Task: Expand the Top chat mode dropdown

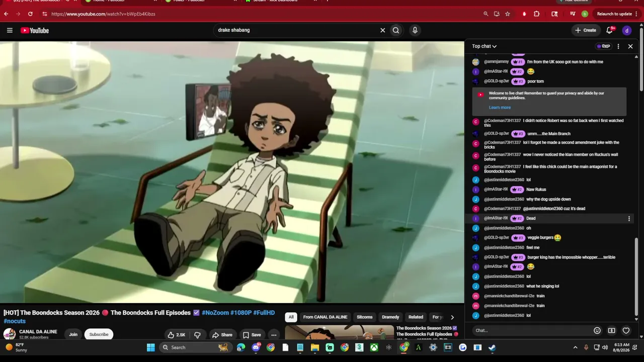Action: (x=484, y=46)
